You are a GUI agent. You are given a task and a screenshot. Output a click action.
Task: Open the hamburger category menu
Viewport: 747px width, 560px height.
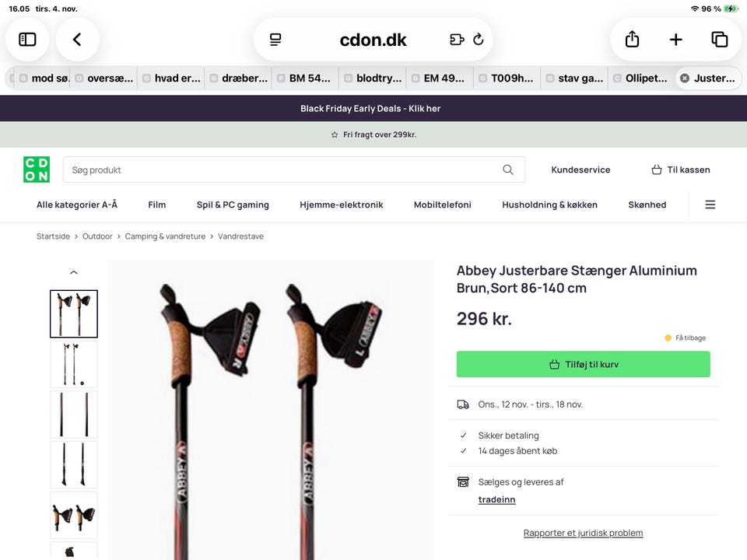click(710, 205)
